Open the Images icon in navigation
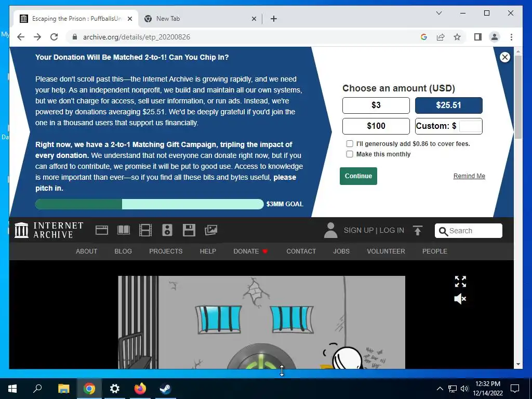532x399 pixels. (x=211, y=230)
